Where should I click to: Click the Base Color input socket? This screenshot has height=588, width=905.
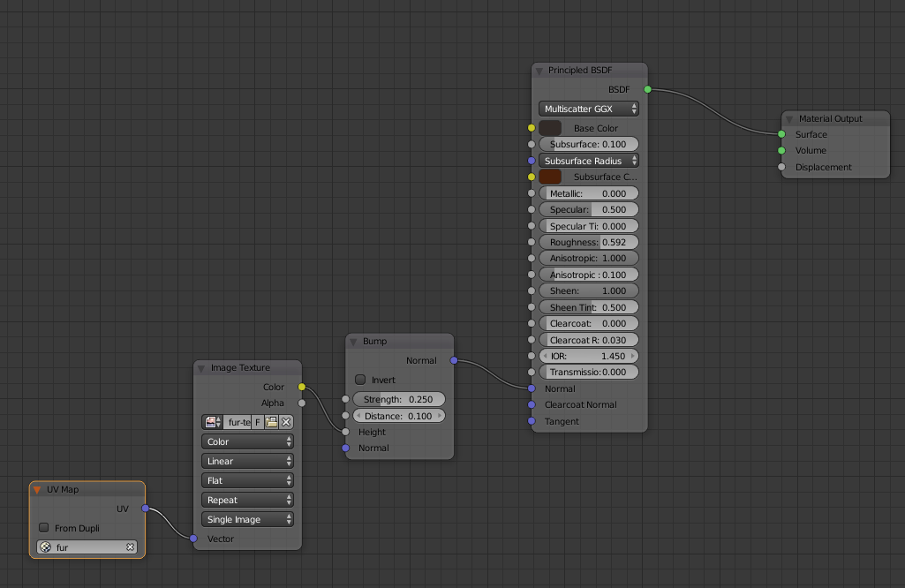(x=532, y=128)
